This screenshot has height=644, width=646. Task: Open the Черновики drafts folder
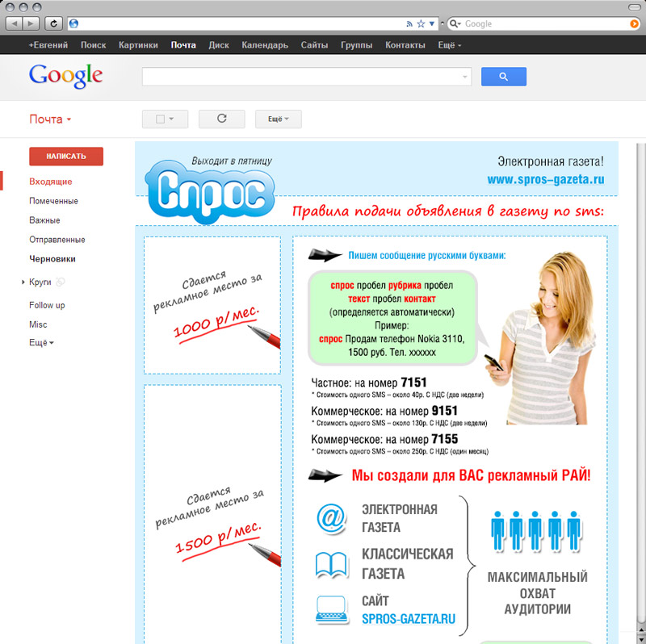[52, 259]
